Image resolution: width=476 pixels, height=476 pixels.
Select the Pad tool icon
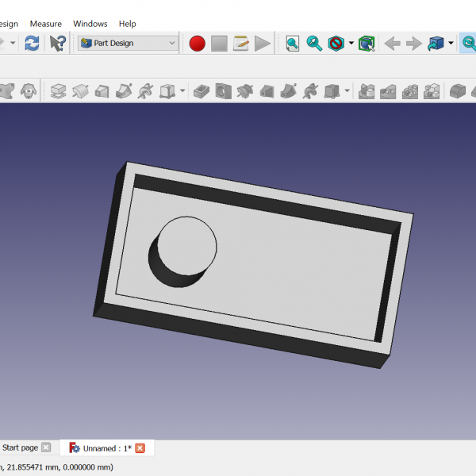[x=58, y=91]
